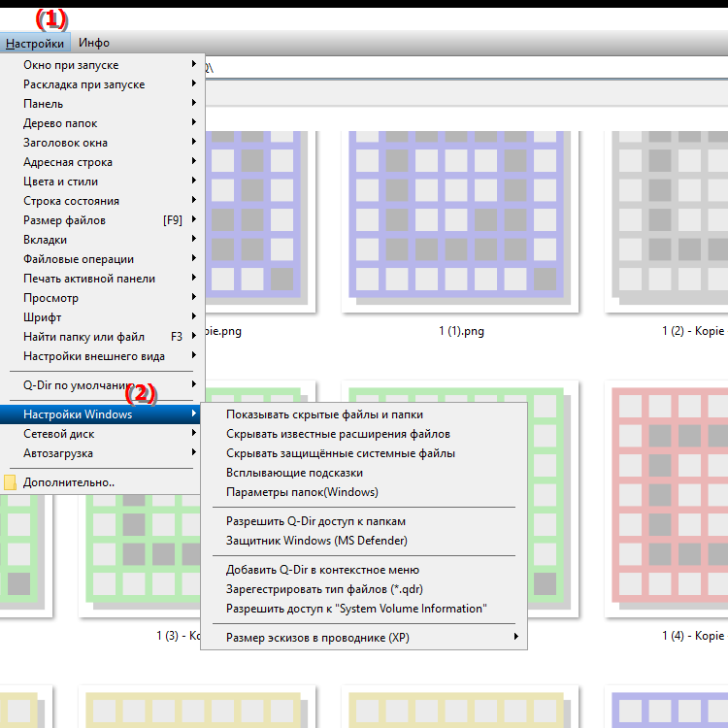Open Строка состояния submenu
The width and height of the screenshot is (728, 728).
tap(102, 201)
